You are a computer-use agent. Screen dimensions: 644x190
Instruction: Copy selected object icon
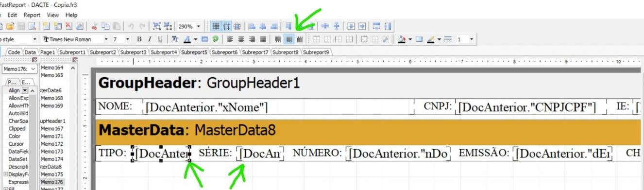105,26
